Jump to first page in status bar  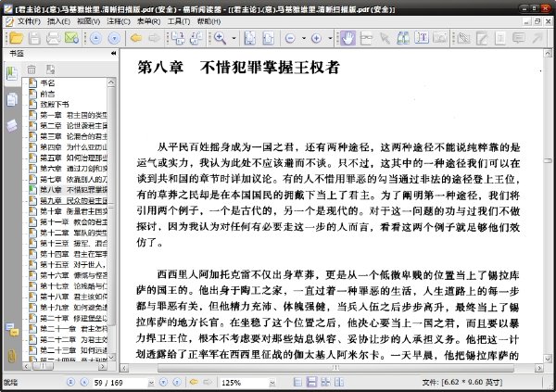(71, 382)
